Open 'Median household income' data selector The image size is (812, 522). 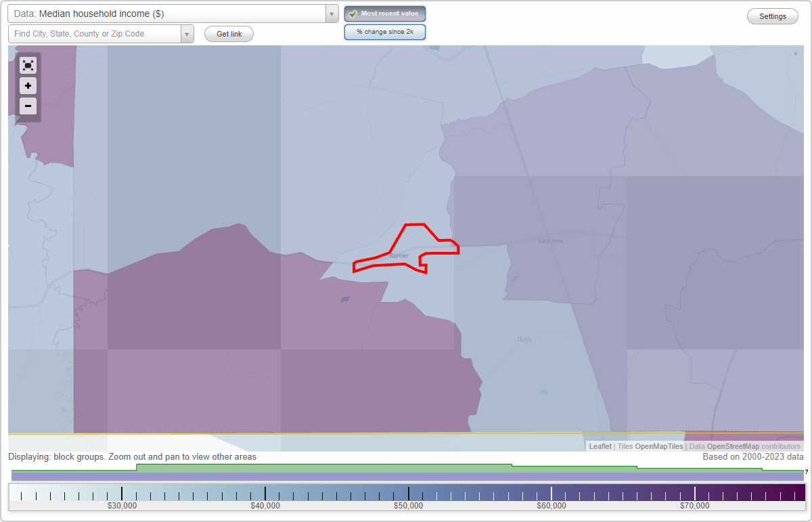[169, 13]
